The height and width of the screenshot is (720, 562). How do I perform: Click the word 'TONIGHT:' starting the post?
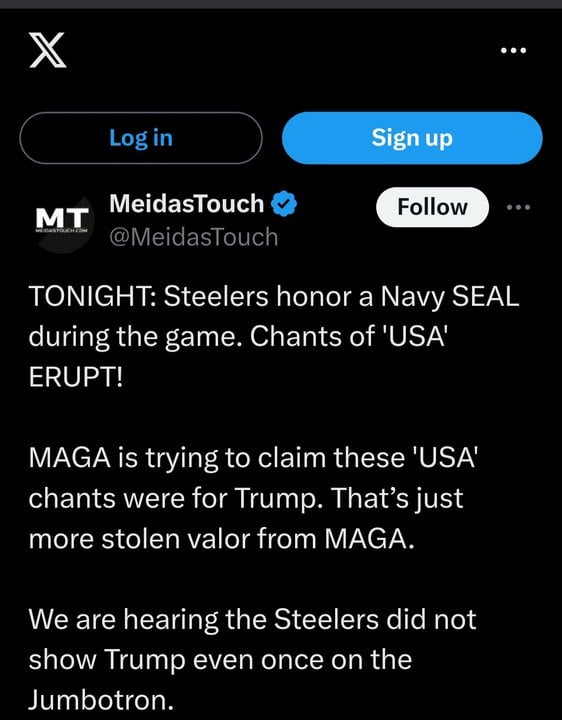(x=93, y=296)
